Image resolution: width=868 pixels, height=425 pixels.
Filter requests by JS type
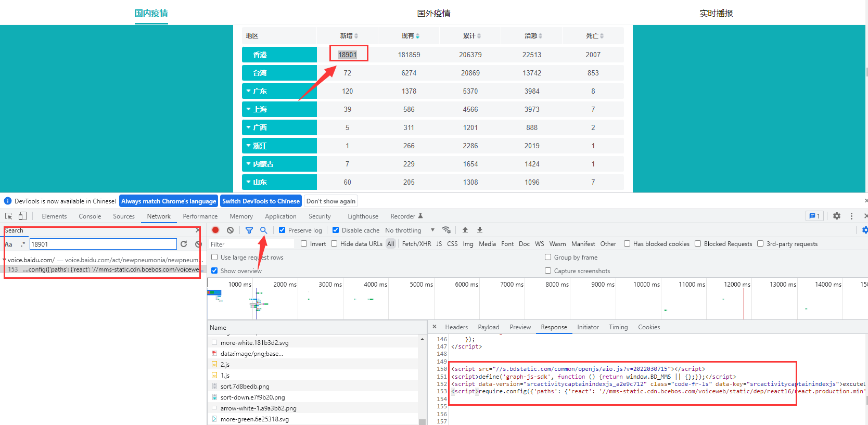click(x=439, y=244)
